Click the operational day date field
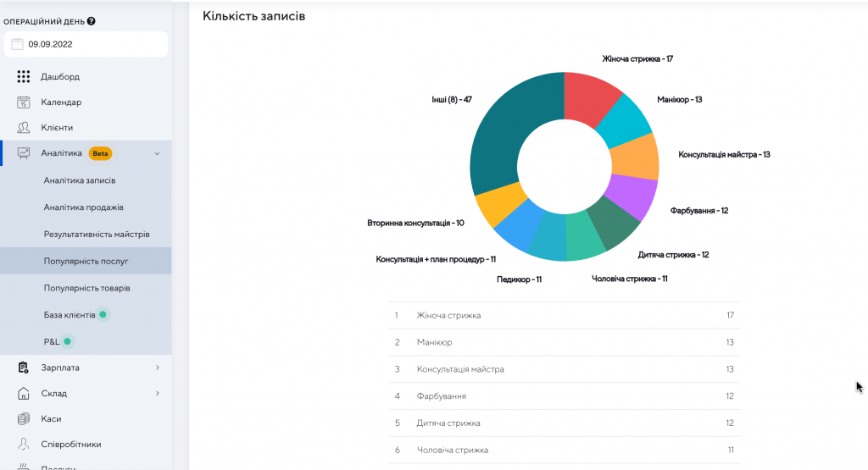 click(x=86, y=44)
